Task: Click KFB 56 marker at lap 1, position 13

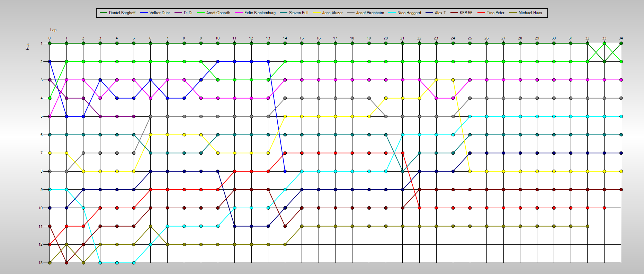Action: (x=66, y=263)
